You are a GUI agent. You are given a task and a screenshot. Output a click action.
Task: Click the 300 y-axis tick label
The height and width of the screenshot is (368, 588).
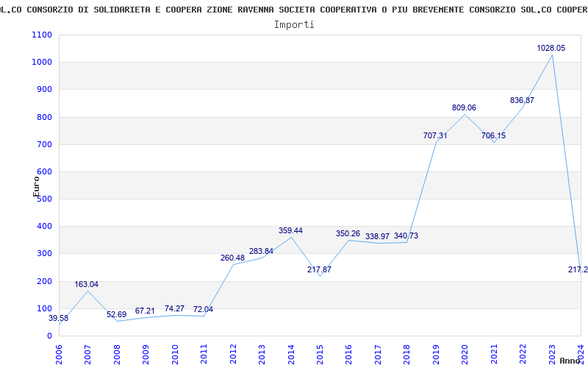pyautogui.click(x=44, y=254)
